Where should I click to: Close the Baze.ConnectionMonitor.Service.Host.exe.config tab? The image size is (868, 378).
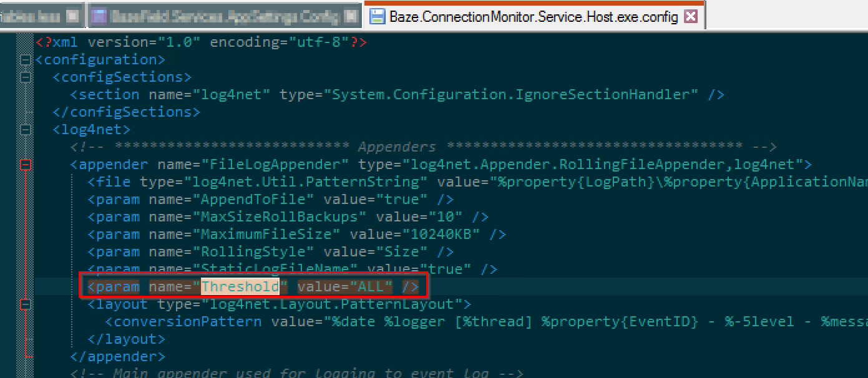click(x=690, y=17)
